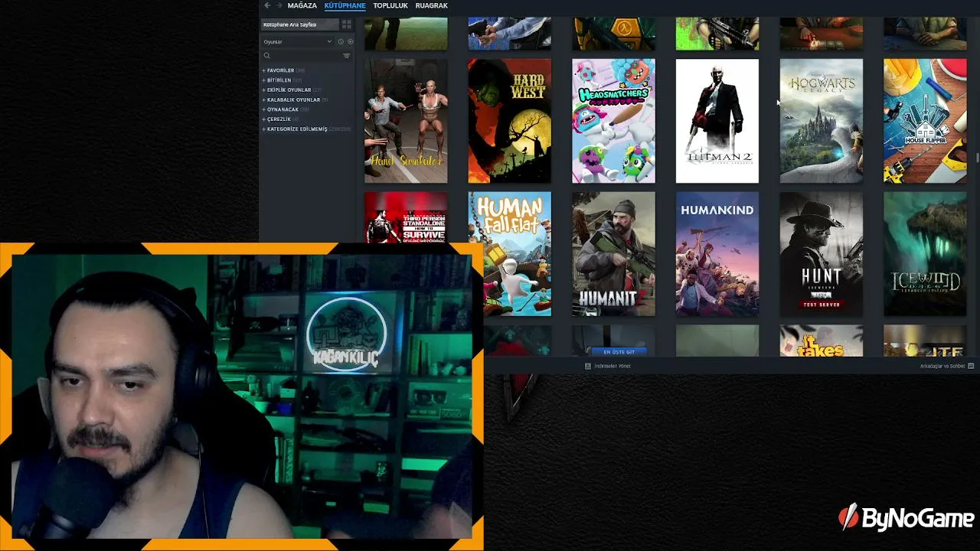
Task: Expand the KALABALIK OYUNLAR category
Action: [x=296, y=99]
